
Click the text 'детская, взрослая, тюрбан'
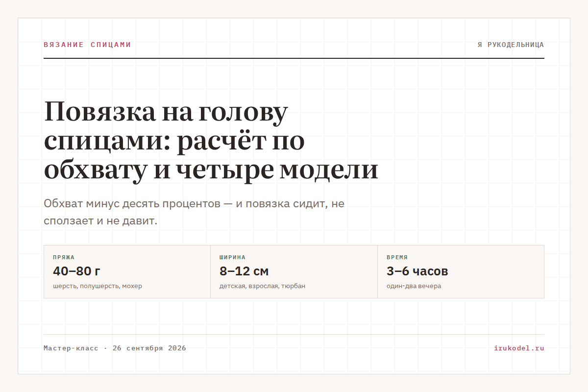pos(262,286)
